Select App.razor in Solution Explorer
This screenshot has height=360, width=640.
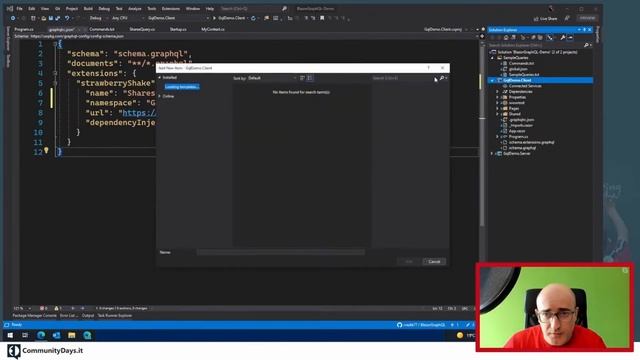(x=517, y=131)
